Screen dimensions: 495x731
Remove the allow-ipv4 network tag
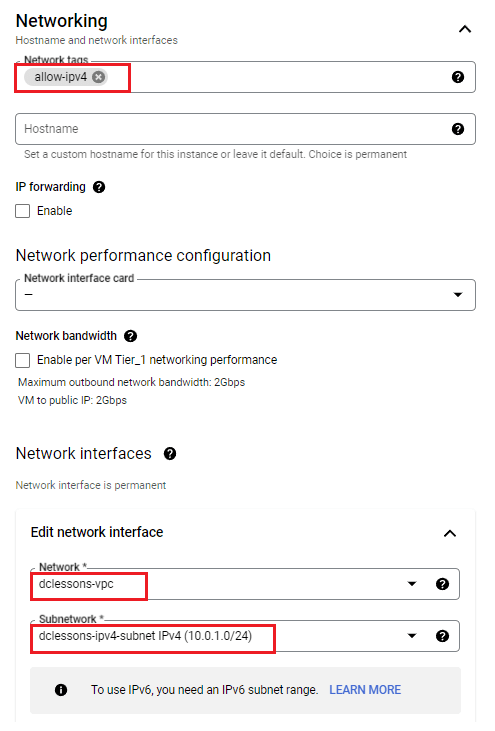point(98,77)
